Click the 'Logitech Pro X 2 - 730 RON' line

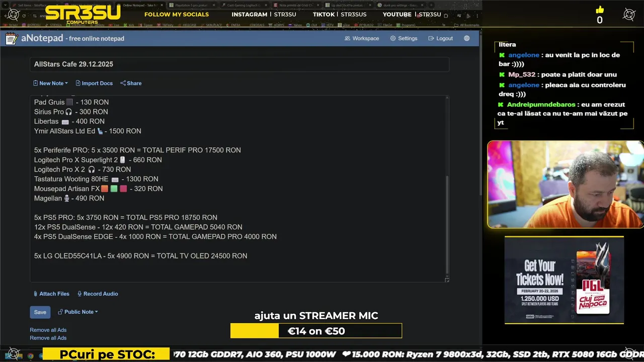pos(83,169)
